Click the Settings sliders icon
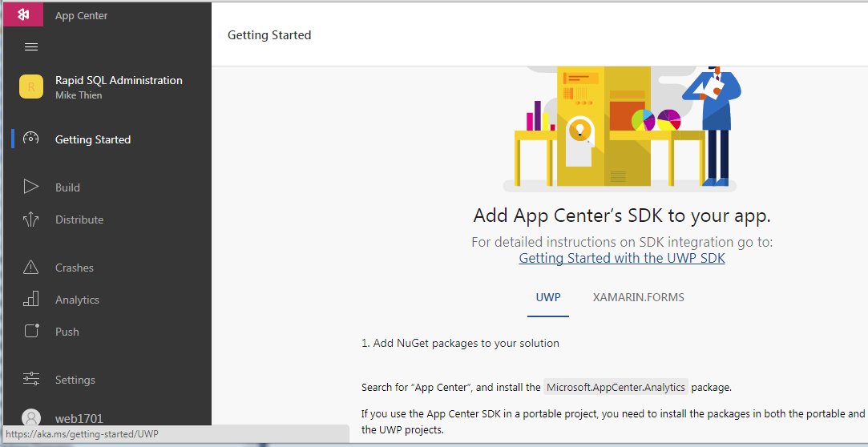 (31, 379)
